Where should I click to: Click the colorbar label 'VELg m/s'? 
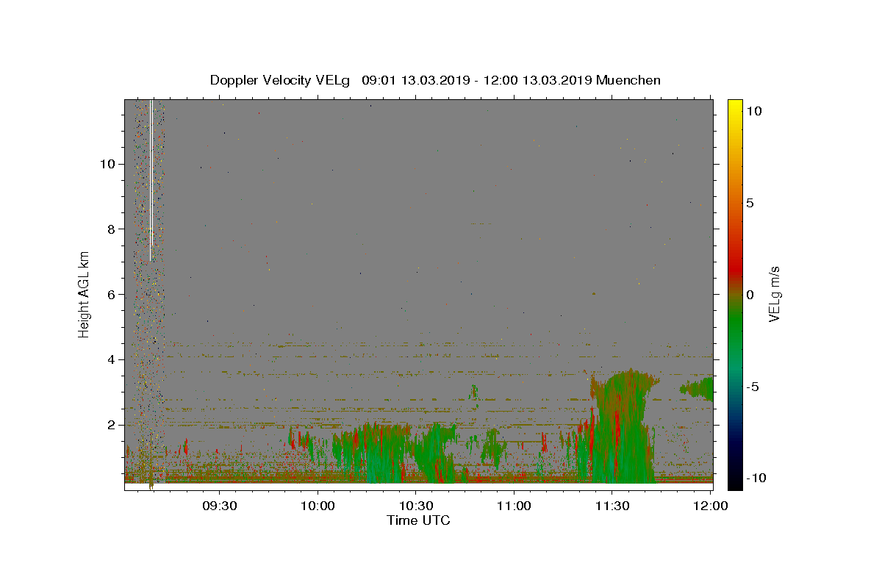click(x=774, y=295)
